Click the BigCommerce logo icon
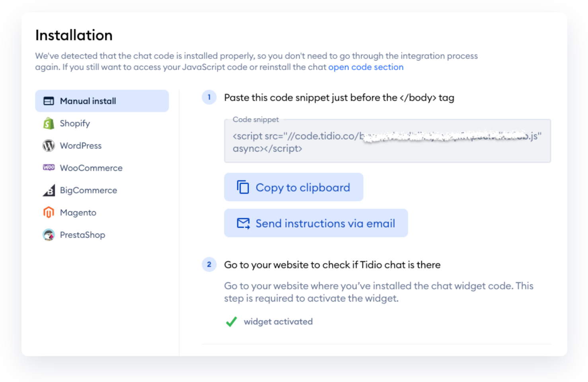588x382 pixels. pos(49,190)
